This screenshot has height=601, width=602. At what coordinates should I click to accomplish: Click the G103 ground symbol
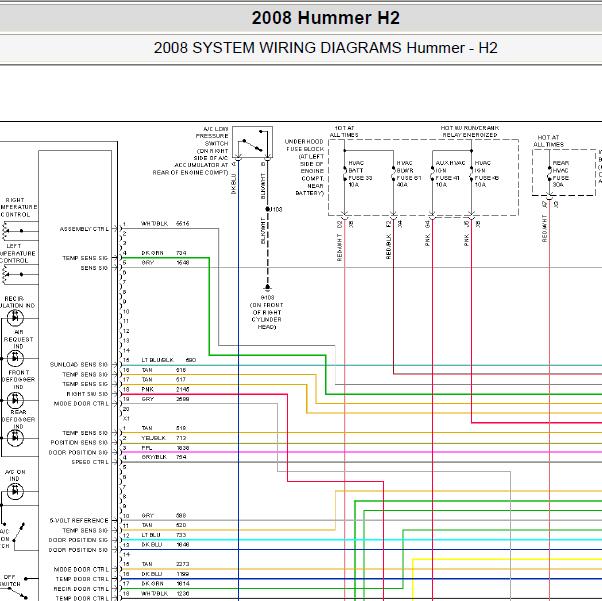[268, 287]
